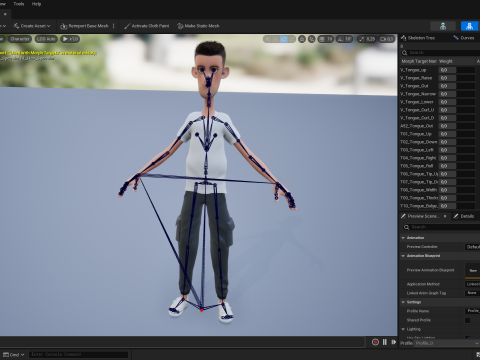480x360 pixels.
Task: Click the console command input field
Action: click(x=79, y=354)
